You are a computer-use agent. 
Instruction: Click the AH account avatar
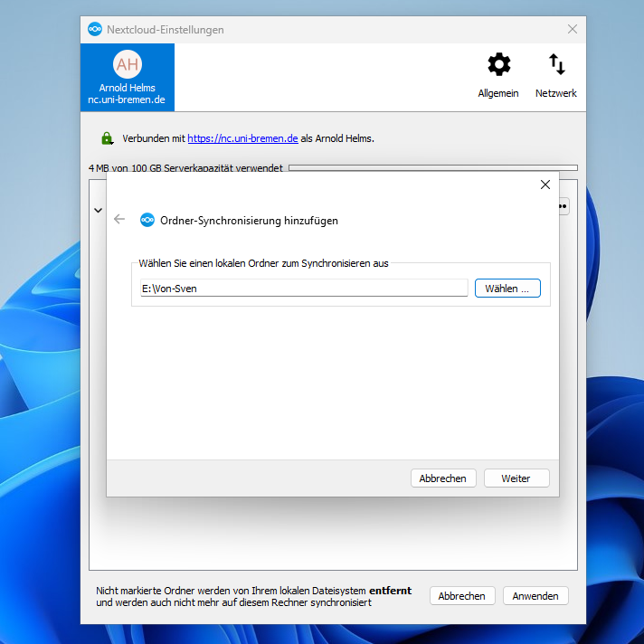click(x=128, y=64)
